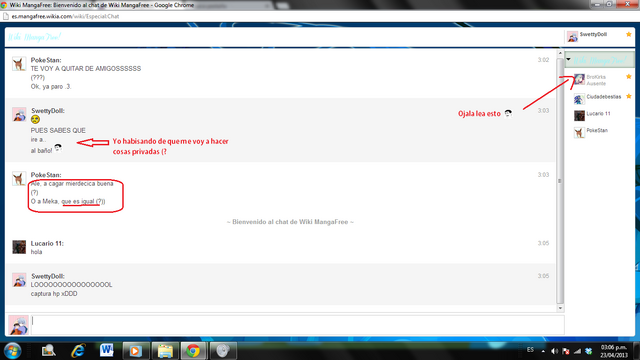Click the star badge next to SwettyDoll header
This screenshot has height=360, width=640.
coord(629,34)
